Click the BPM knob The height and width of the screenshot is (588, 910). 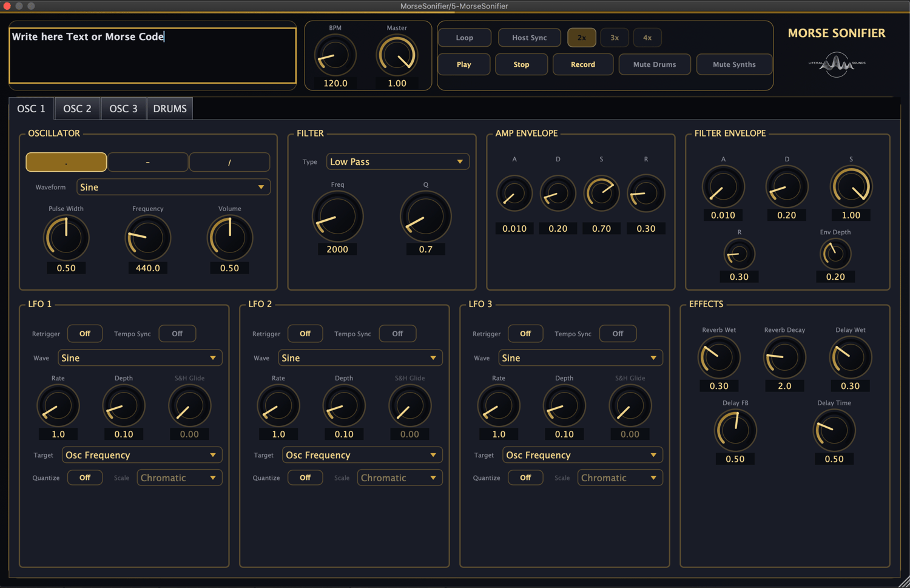[x=335, y=56]
